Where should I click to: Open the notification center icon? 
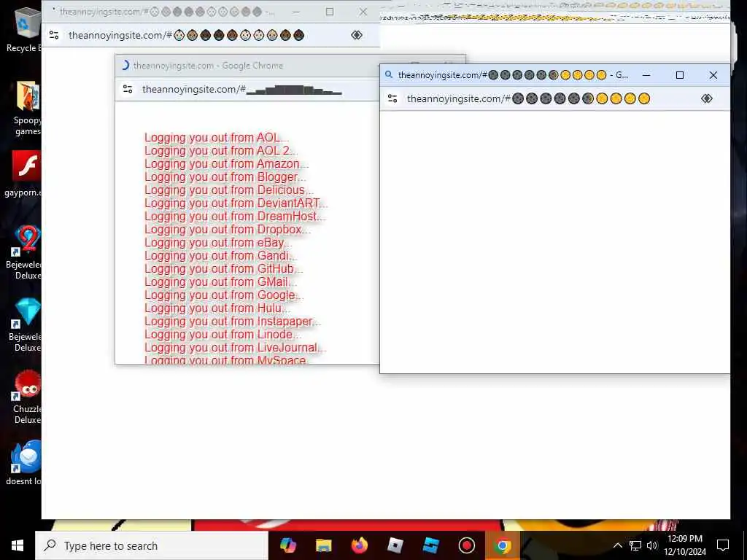click(723, 545)
